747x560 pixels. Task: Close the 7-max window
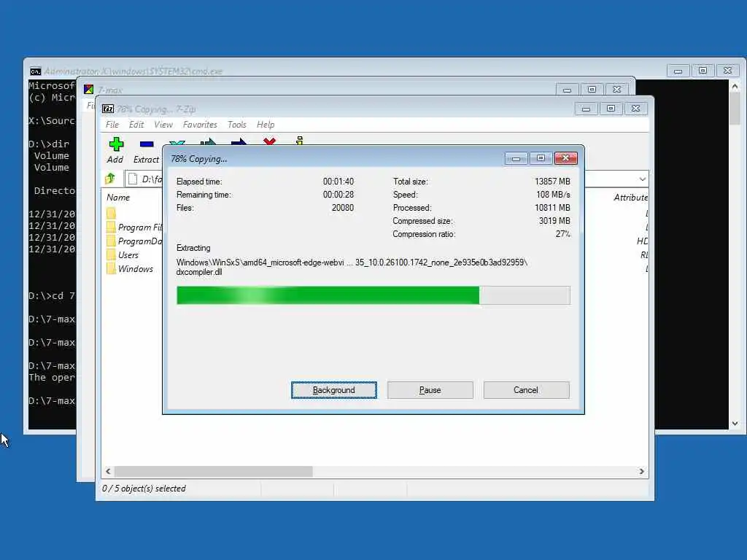click(617, 90)
